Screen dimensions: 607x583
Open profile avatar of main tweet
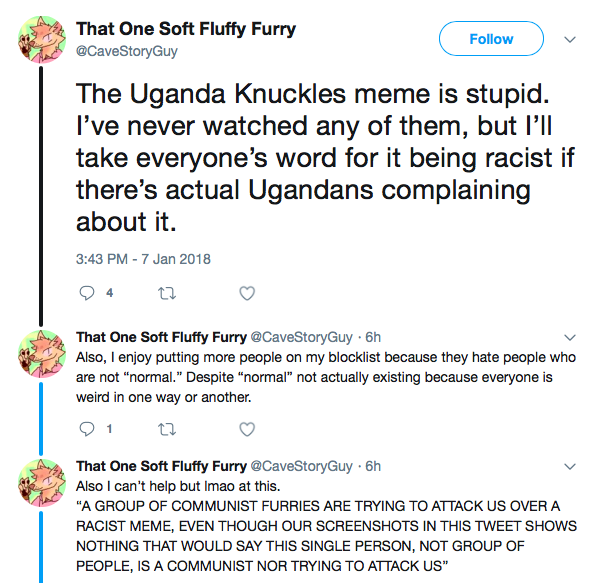click(42, 39)
